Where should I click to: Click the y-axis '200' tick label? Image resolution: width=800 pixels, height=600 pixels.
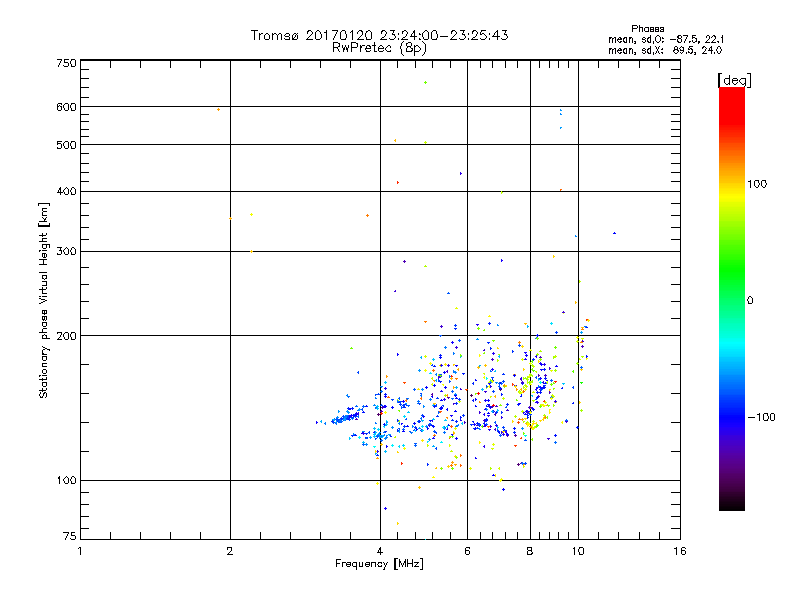(x=66, y=336)
